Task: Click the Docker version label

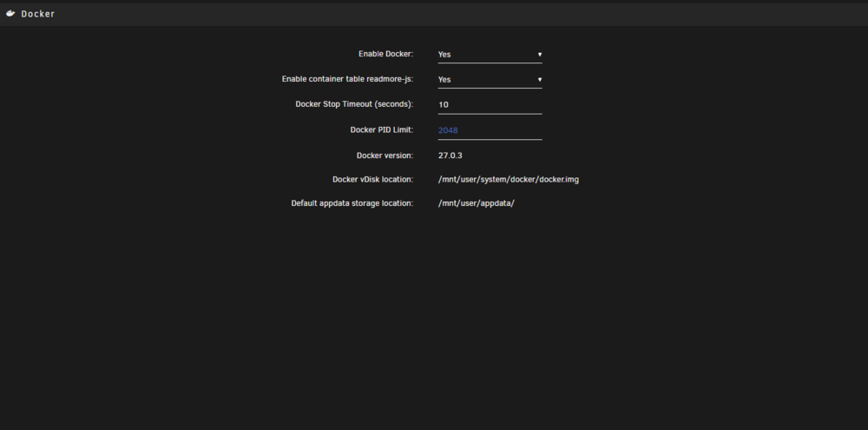Action: point(385,155)
